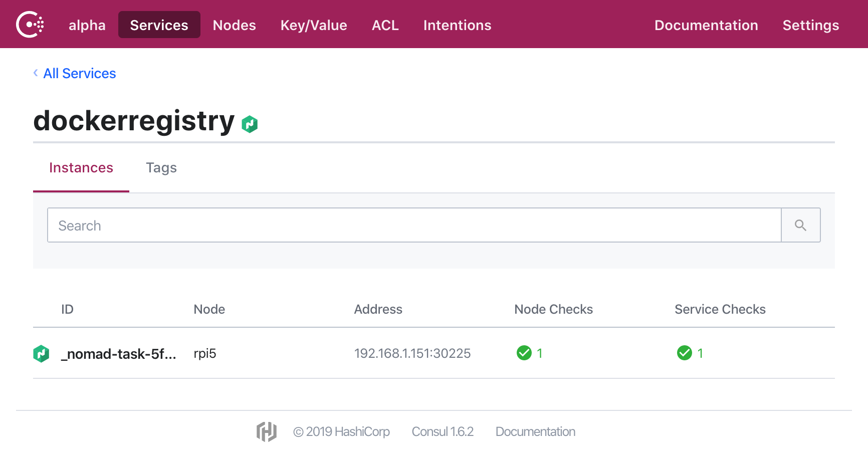Click the address 192.168.1.151:30225
The height and width of the screenshot is (452, 868).
[412, 354]
